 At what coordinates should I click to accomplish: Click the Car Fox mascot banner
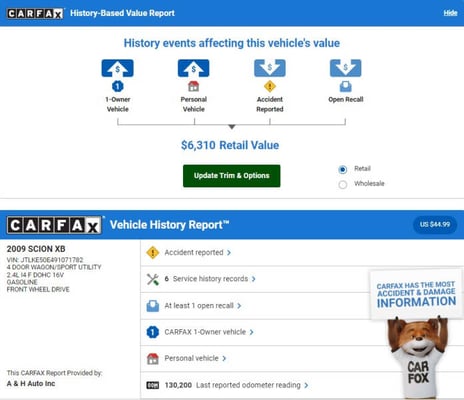(x=417, y=333)
